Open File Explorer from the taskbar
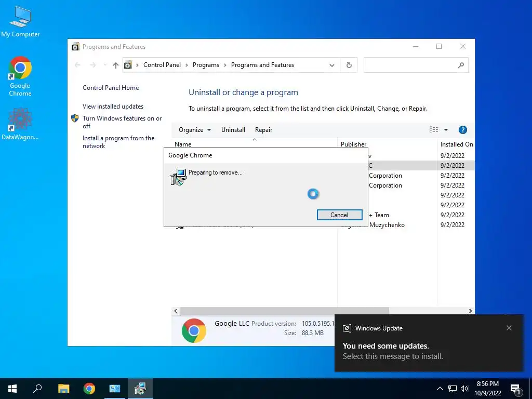The image size is (532, 399). (x=63, y=389)
